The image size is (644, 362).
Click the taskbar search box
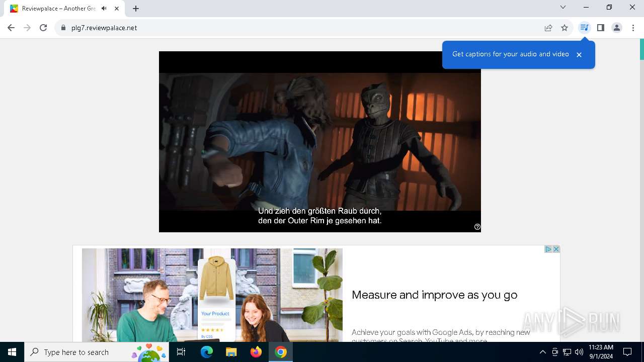(x=97, y=352)
